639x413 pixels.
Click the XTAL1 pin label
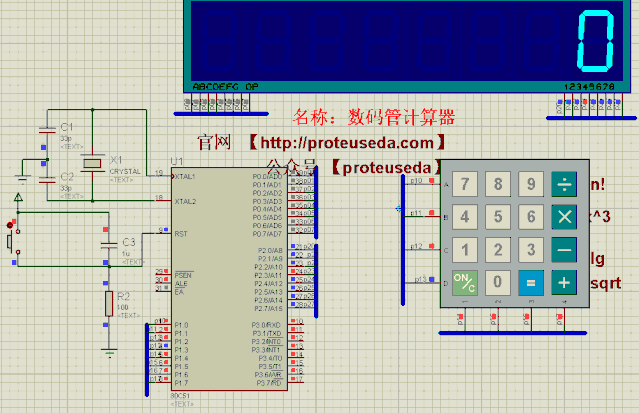(185, 177)
